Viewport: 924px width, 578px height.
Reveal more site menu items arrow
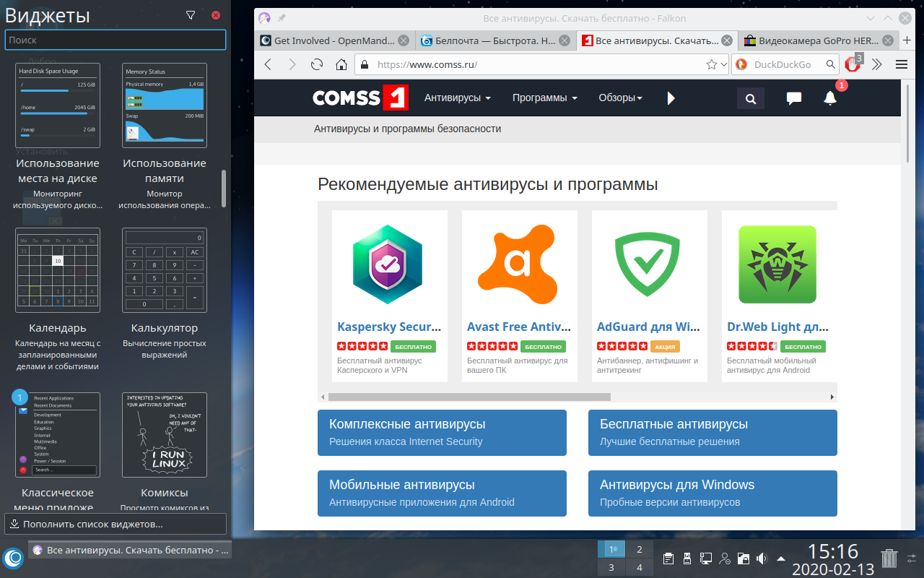pyautogui.click(x=671, y=98)
